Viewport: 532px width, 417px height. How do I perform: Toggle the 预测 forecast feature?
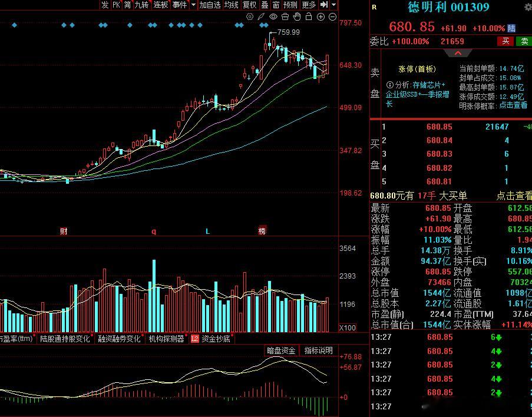[x=290, y=4]
